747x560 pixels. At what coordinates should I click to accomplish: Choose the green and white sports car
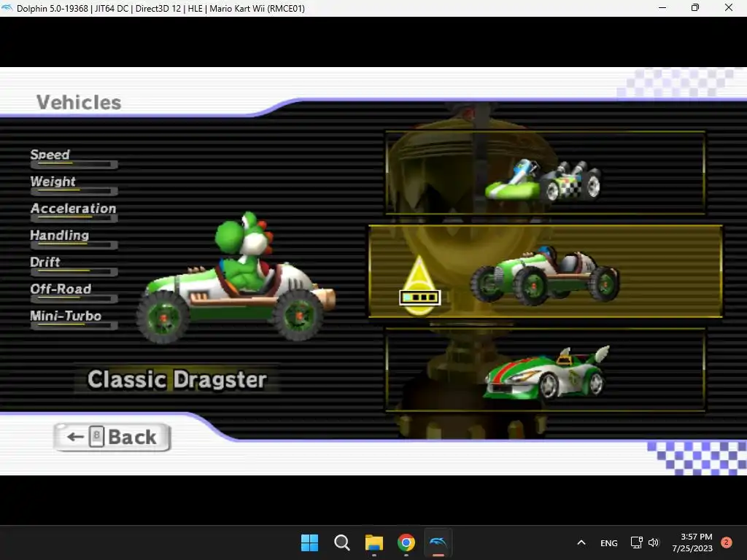(x=545, y=370)
